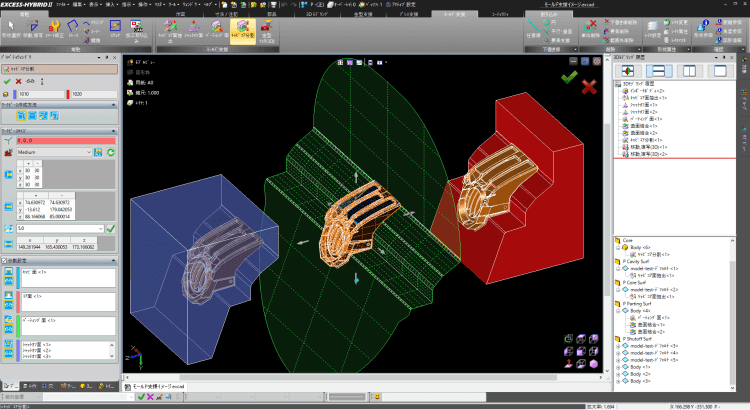Click the parting surface tool icon
Viewport: 750px width, 410px height.
coord(218,29)
